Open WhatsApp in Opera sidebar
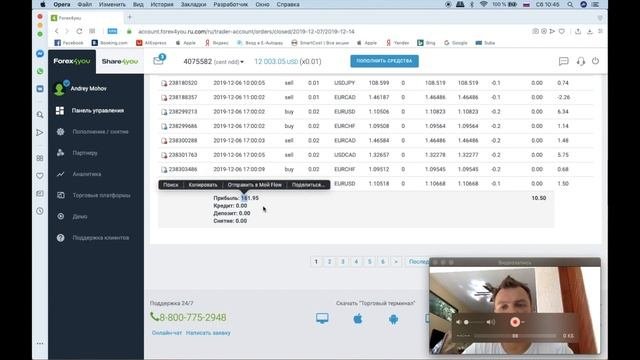 40,71
